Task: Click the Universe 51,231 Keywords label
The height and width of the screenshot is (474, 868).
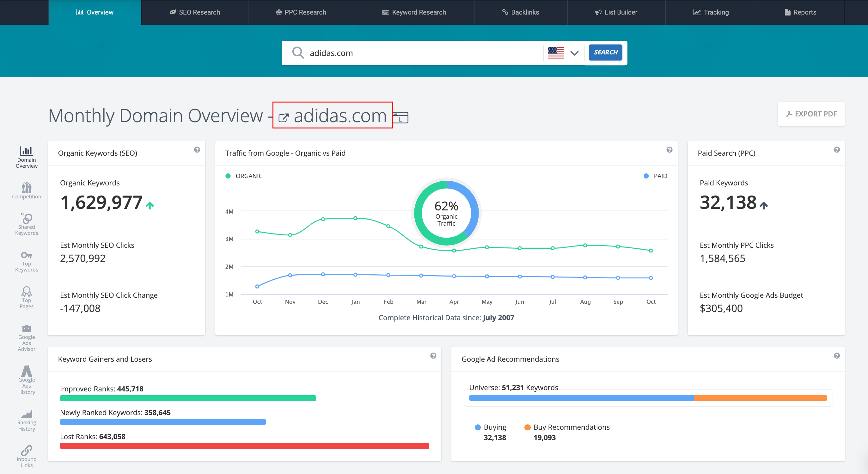Action: pos(514,388)
